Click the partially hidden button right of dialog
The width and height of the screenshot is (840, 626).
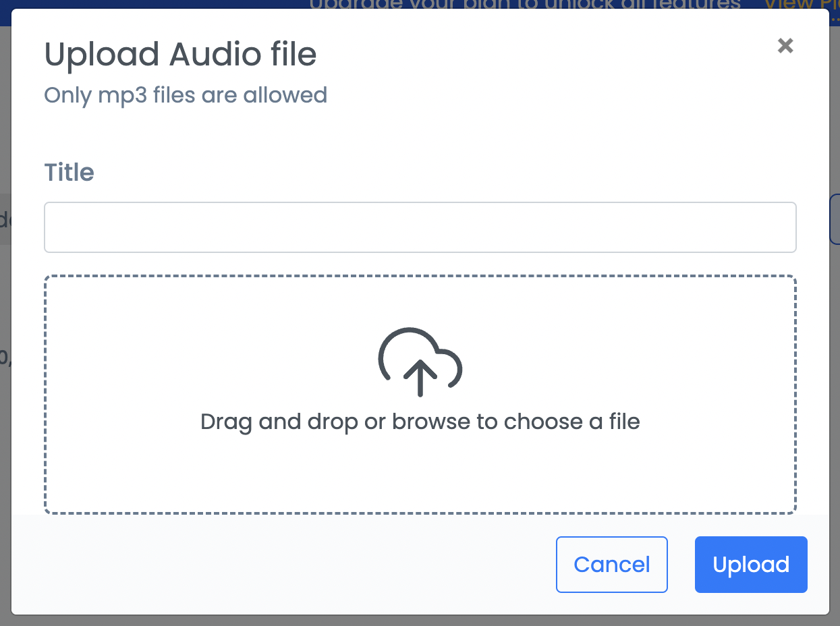[x=835, y=221]
